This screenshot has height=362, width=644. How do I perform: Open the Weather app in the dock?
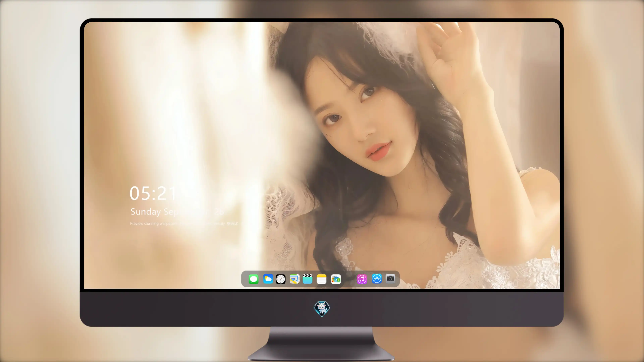click(268, 279)
